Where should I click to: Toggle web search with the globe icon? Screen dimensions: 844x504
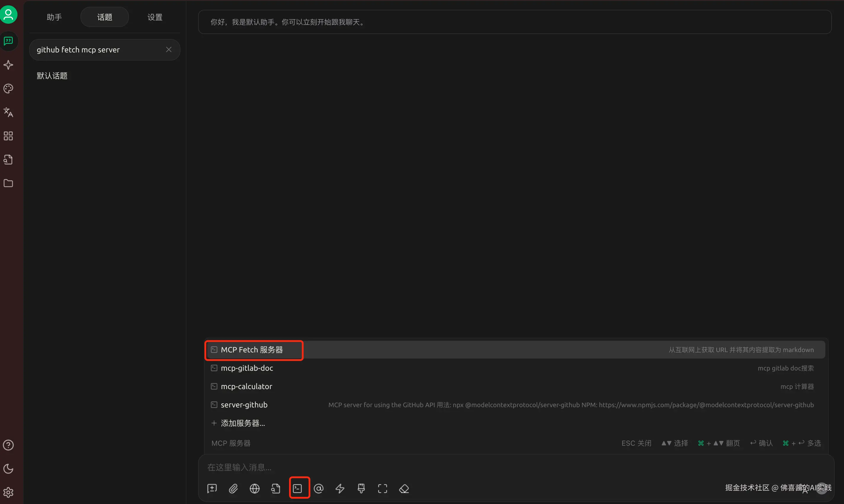pyautogui.click(x=254, y=488)
